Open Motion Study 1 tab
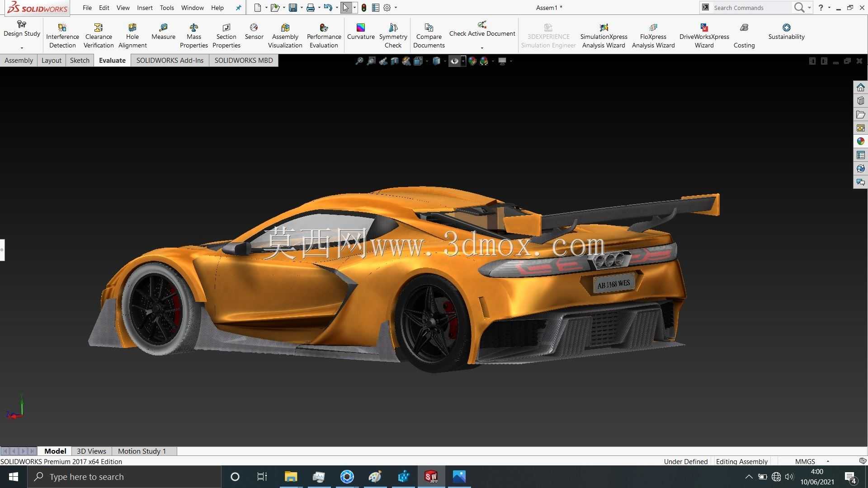 tap(142, 451)
